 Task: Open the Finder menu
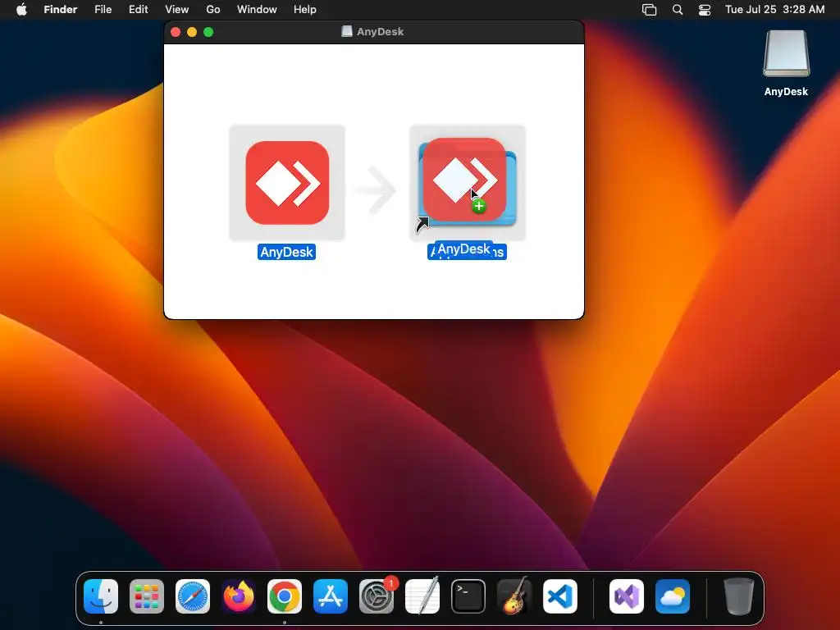pos(61,10)
